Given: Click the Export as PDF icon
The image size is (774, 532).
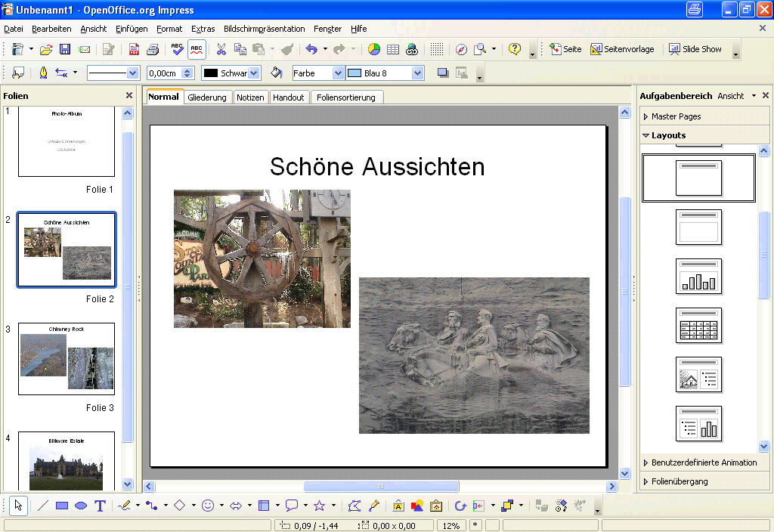Looking at the screenshot, I should [134, 49].
